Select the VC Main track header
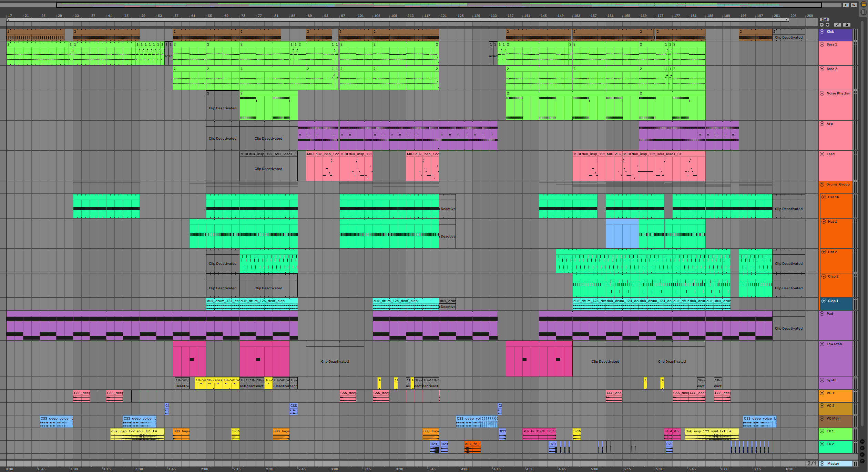The width and height of the screenshot is (868, 472). [833, 419]
